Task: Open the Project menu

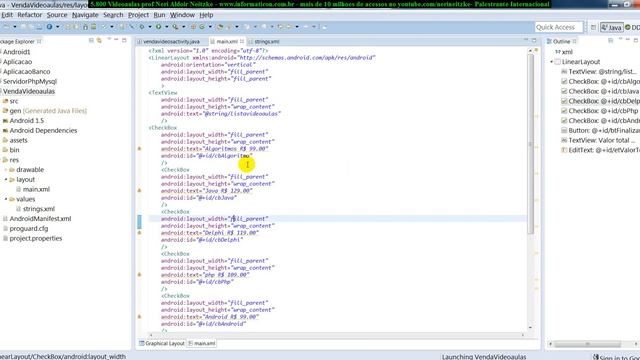Action: click(x=138, y=15)
